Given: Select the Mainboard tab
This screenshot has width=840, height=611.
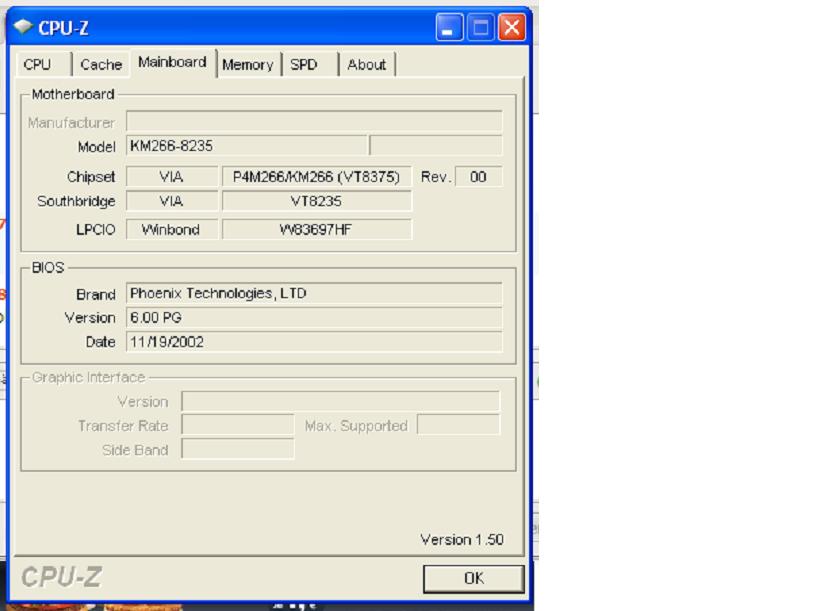Looking at the screenshot, I should click(172, 63).
